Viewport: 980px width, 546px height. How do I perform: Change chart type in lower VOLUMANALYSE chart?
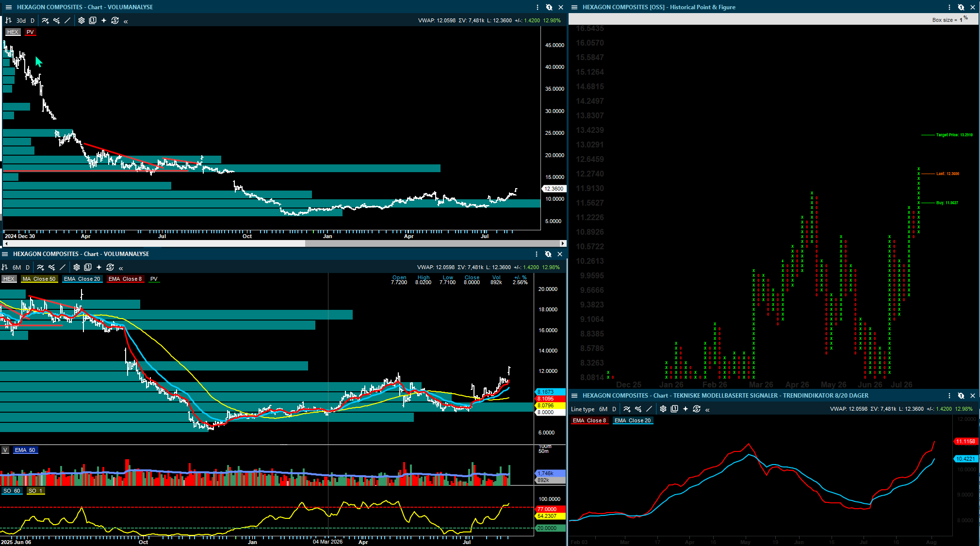(4, 267)
